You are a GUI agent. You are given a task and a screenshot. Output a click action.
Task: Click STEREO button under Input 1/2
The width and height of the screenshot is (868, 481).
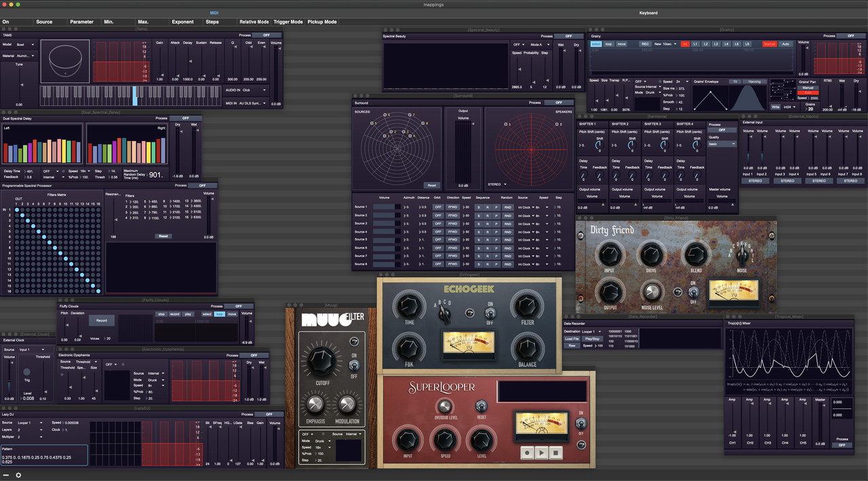(755, 181)
